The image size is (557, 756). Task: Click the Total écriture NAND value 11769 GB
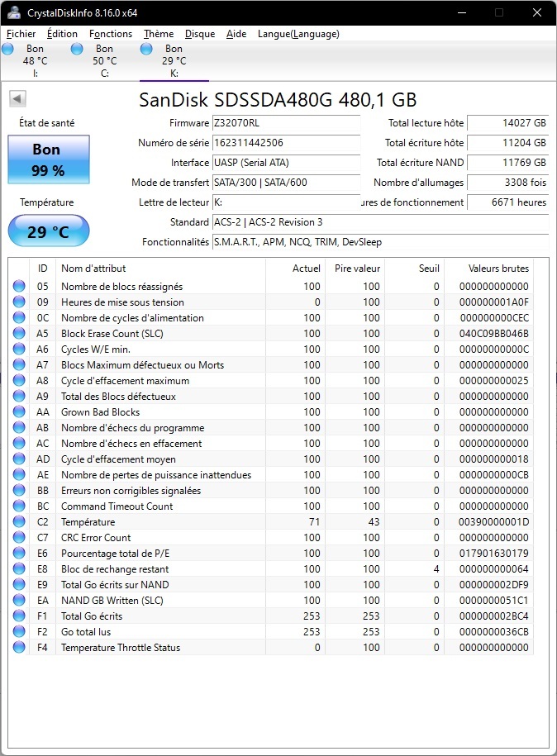pyautogui.click(x=507, y=163)
